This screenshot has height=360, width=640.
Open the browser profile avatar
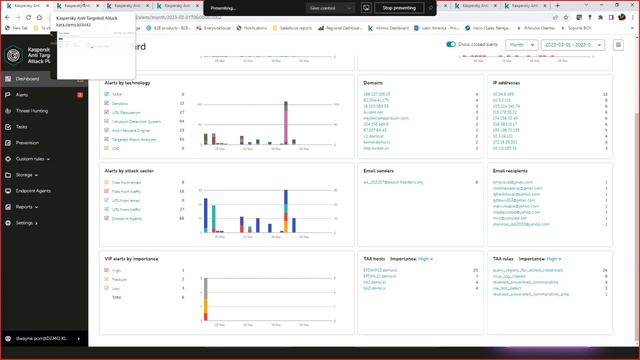pyautogui.click(x=622, y=18)
